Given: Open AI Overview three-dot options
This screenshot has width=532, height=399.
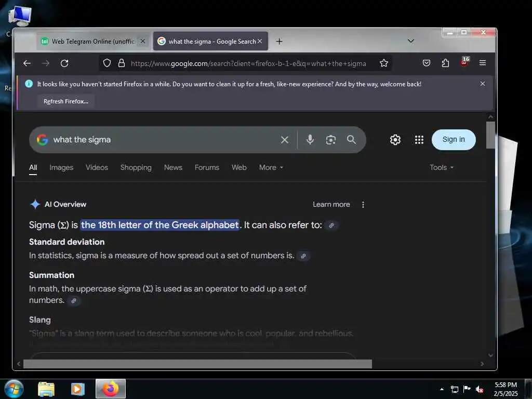Looking at the screenshot, I should (x=363, y=205).
